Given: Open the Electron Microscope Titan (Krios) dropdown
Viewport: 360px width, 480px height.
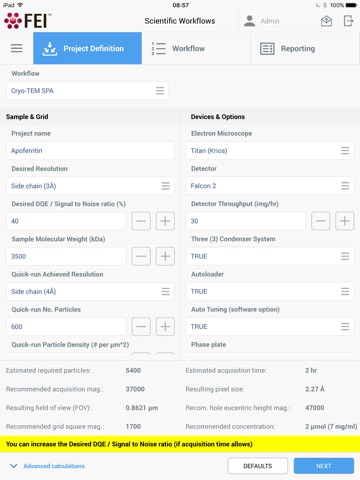Looking at the screenshot, I should [270, 151].
